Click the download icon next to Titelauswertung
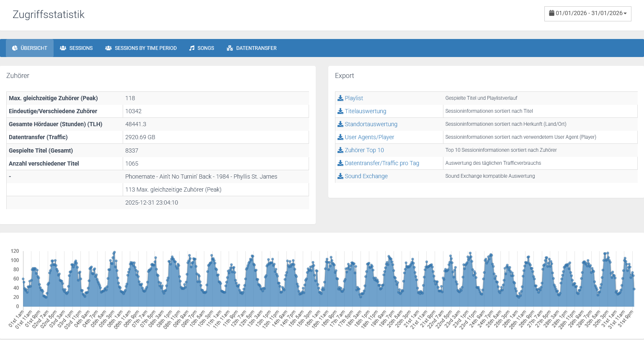This screenshot has height=340, width=644. (x=340, y=111)
